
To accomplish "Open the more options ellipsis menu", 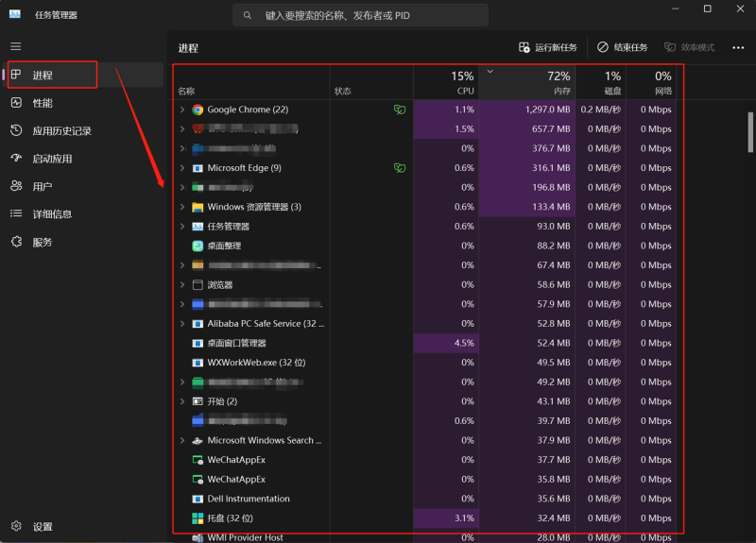I will 738,47.
